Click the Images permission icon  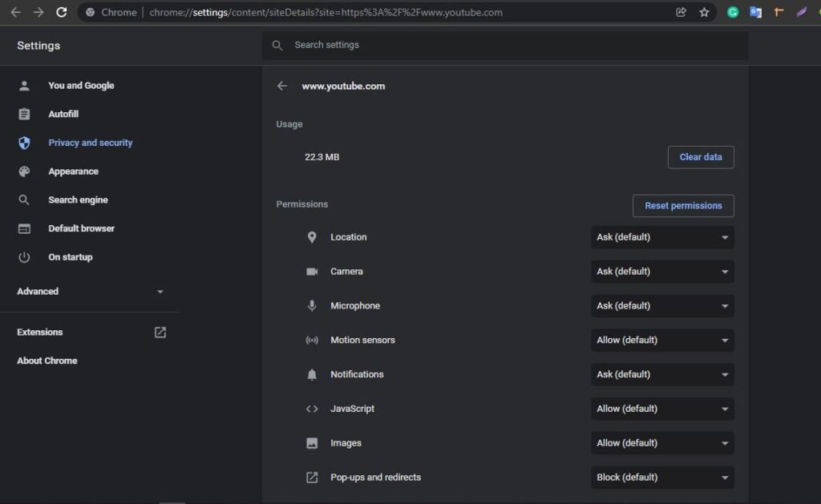[x=312, y=443]
